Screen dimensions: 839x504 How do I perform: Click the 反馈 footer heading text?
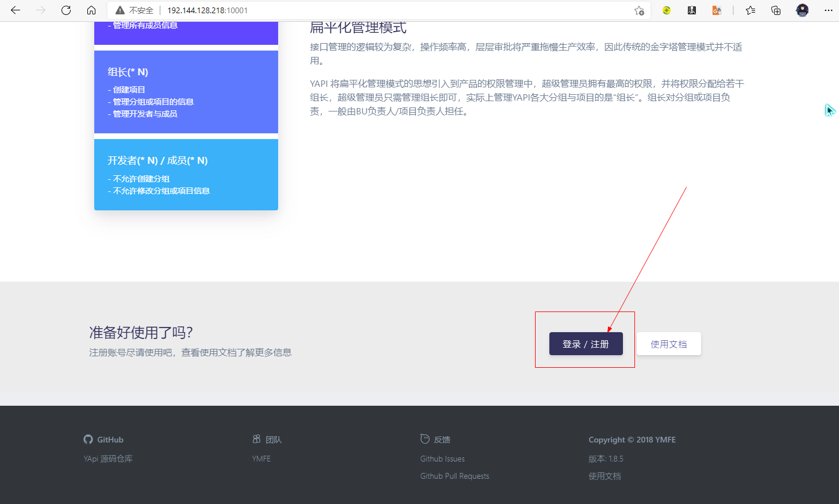pos(442,440)
